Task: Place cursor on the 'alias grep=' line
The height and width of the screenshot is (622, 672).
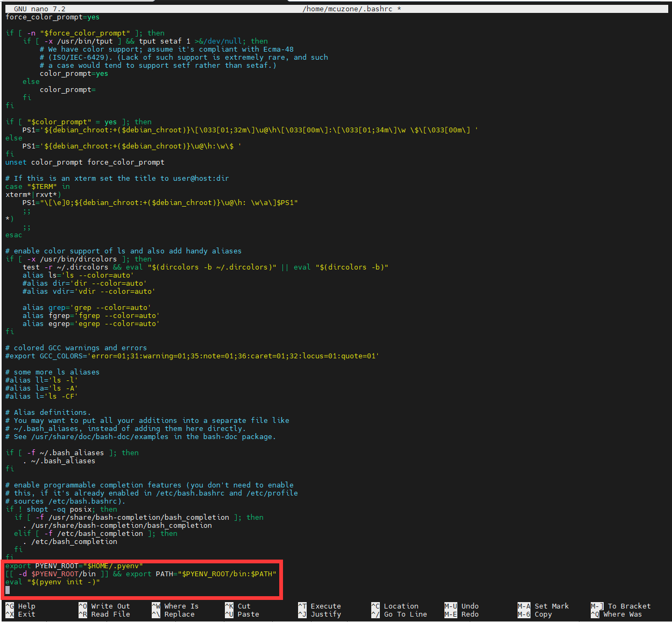Action: point(87,307)
